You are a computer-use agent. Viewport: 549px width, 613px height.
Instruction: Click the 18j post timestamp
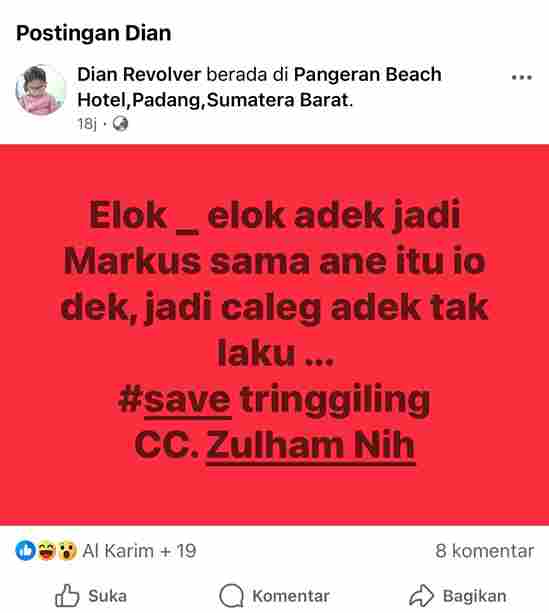(x=87, y=124)
